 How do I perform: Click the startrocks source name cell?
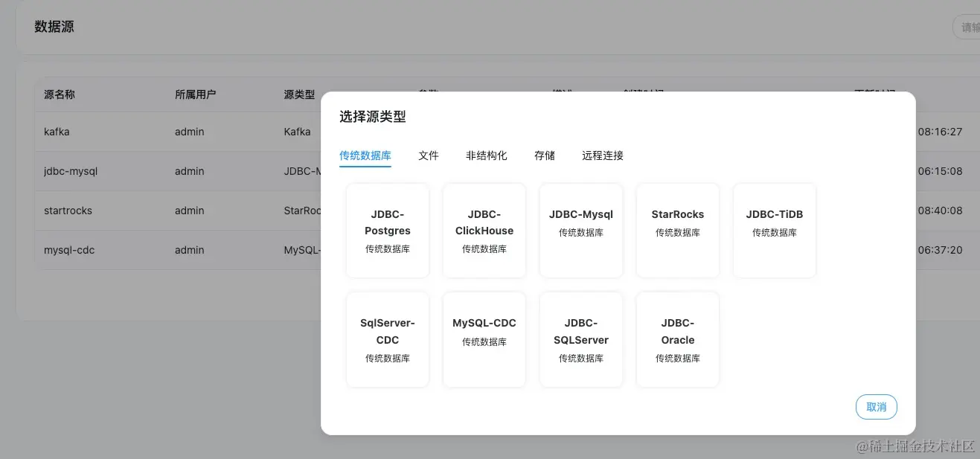point(68,211)
